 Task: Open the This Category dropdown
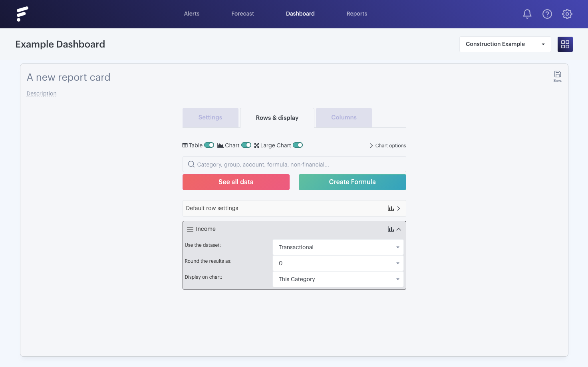[338, 279]
